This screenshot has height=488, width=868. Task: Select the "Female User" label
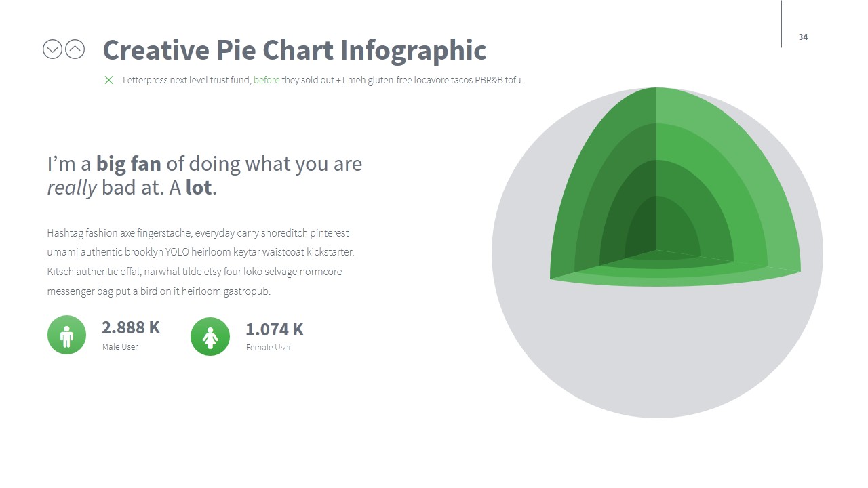(x=269, y=348)
